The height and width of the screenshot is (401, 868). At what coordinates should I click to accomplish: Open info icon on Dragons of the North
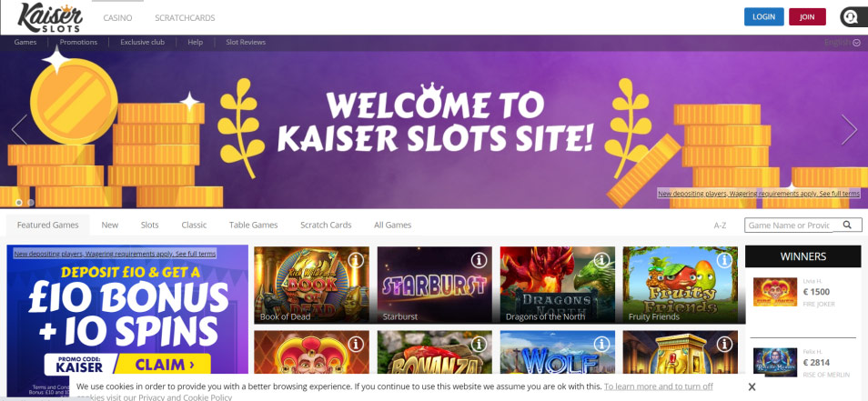coord(601,260)
